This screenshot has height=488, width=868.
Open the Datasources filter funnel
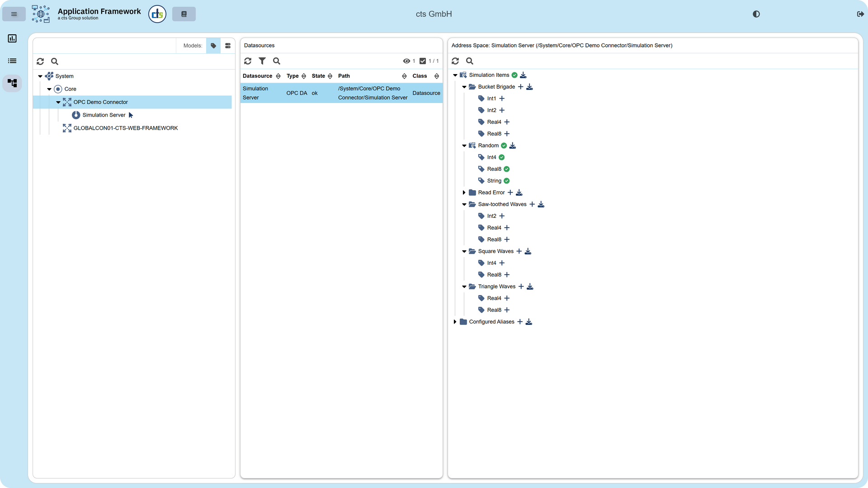pos(262,61)
